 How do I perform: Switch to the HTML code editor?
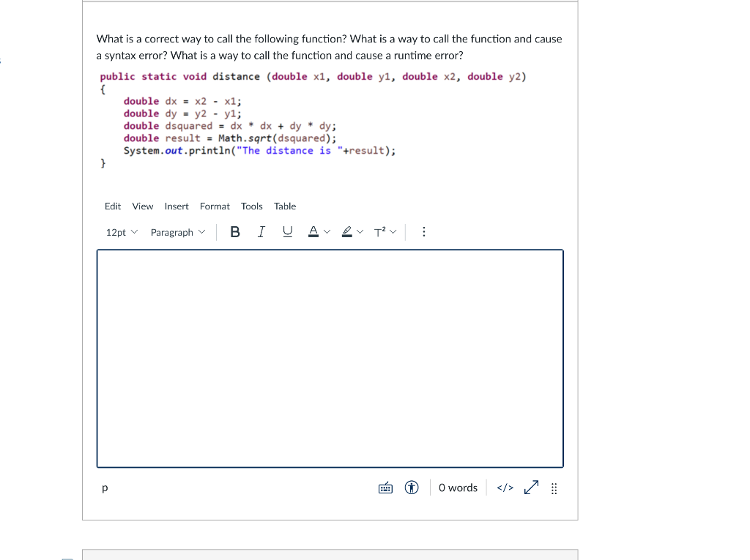[504, 488]
